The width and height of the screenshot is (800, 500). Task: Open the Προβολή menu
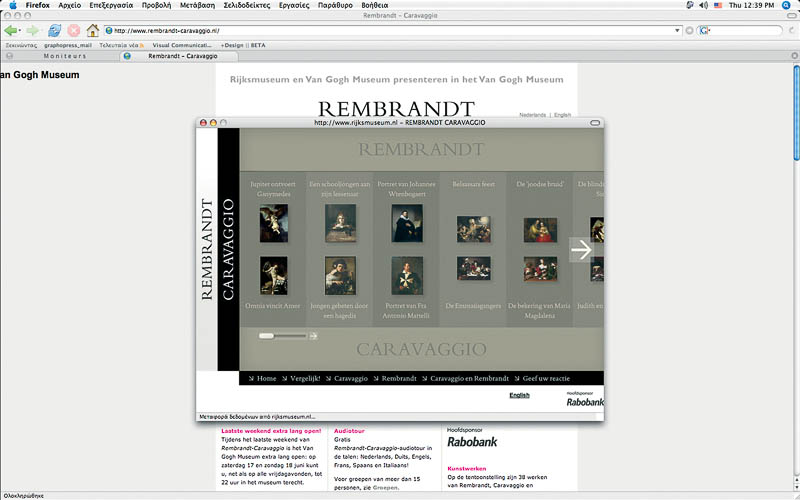(156, 5)
